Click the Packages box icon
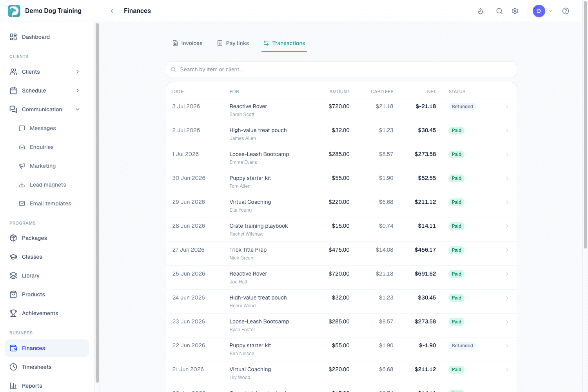 click(13, 238)
